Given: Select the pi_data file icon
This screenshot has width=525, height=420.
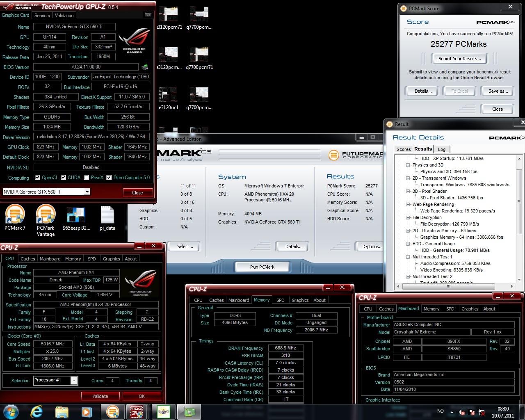Looking at the screenshot, I should 107,219.
